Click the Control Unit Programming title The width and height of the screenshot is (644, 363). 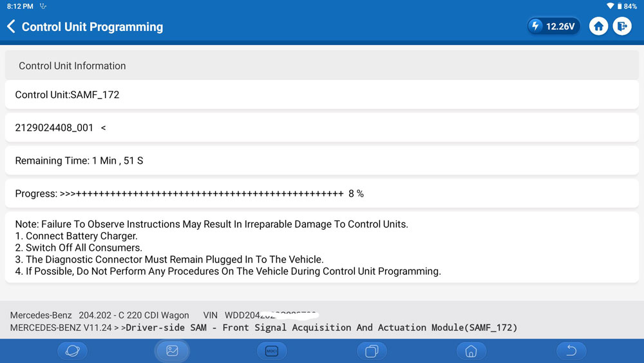92,27
